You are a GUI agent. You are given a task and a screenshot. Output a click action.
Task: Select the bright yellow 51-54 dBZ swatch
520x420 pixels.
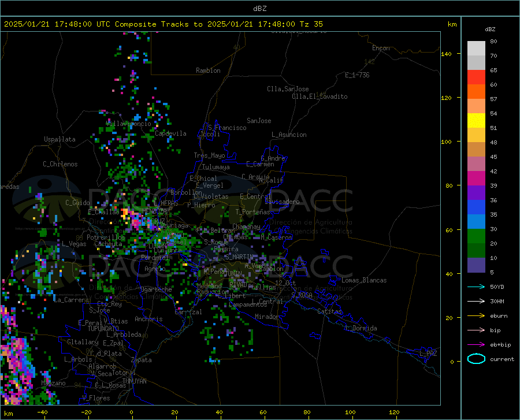coord(476,121)
